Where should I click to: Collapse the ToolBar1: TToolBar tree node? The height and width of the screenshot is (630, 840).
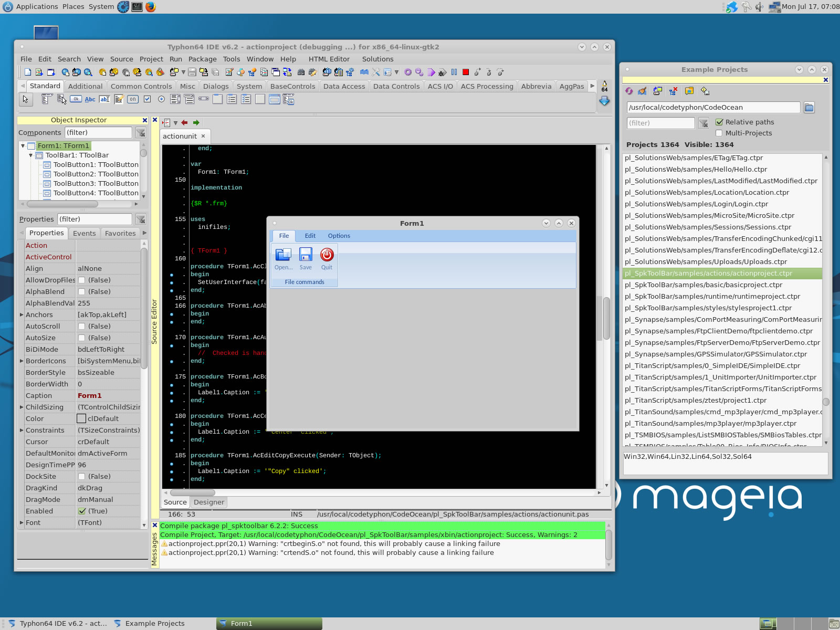pos(31,155)
